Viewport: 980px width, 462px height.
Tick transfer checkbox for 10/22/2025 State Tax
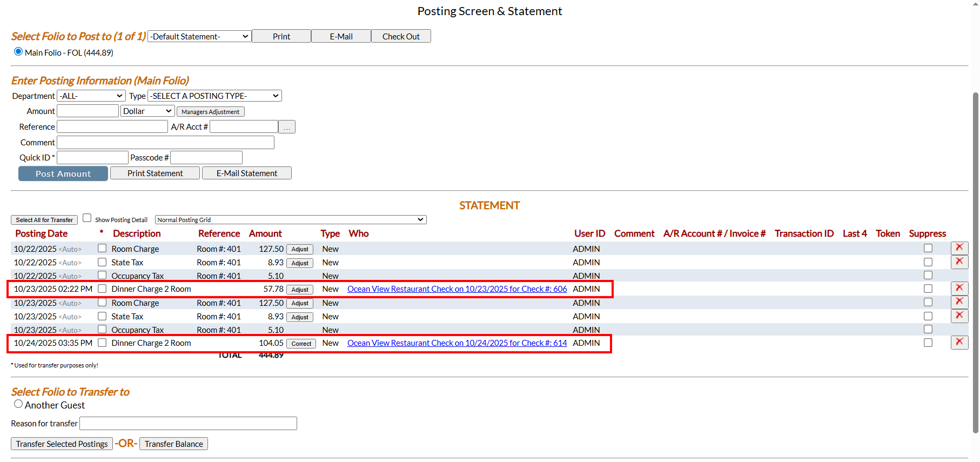pos(102,262)
